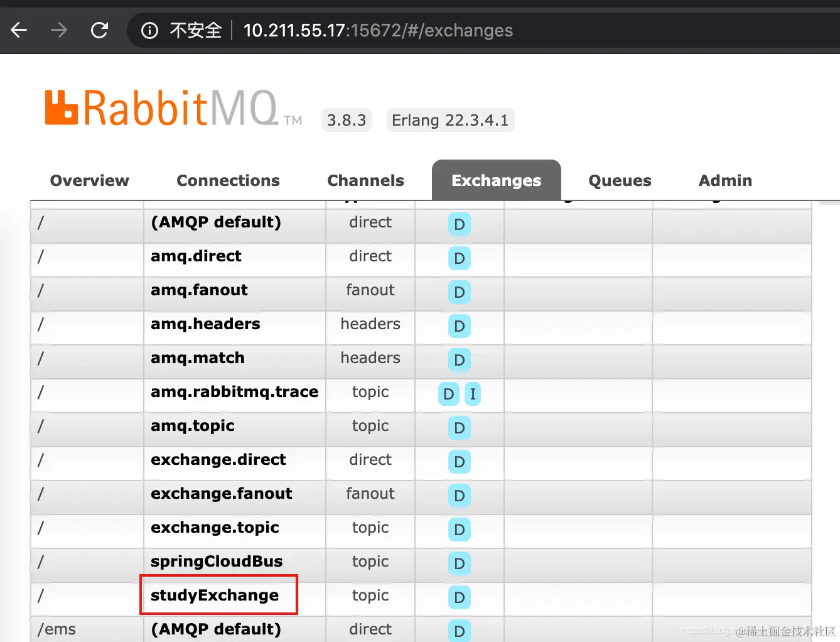This screenshot has height=642, width=840.
Task: Open the exchange.fanout exchange
Action: tap(222, 494)
